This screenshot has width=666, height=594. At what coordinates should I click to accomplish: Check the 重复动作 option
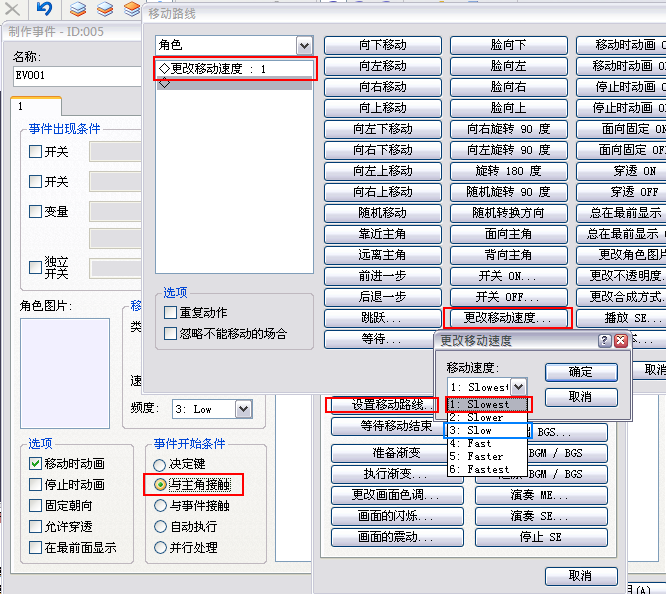(170, 313)
